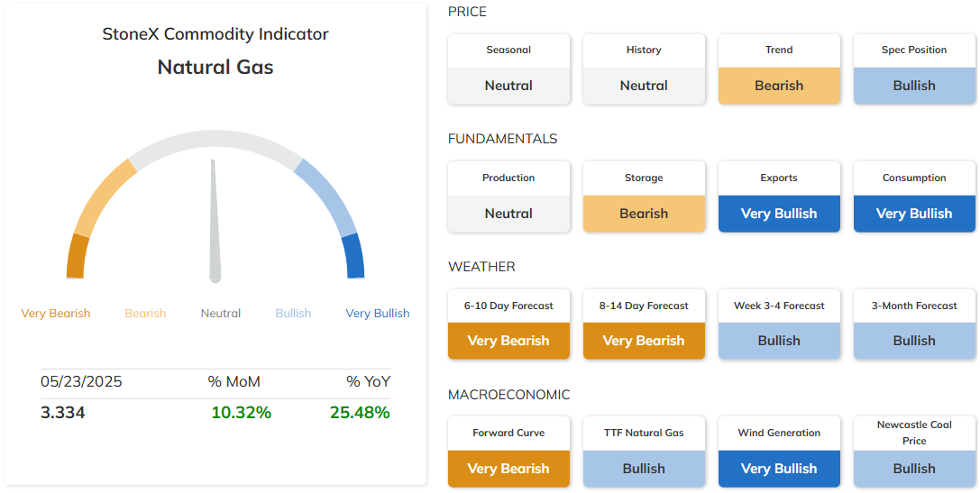Click the Neutral gauge legend label
This screenshot has height=493, width=980.
(x=221, y=313)
